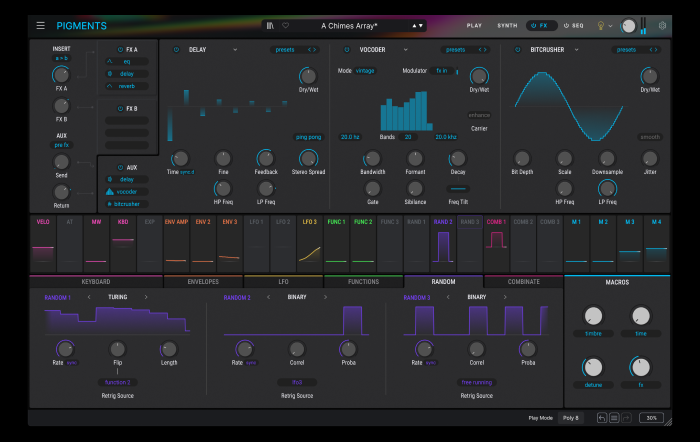Click the undo arrow icon
Image resolution: width=700 pixels, height=442 pixels.
pos(602,418)
